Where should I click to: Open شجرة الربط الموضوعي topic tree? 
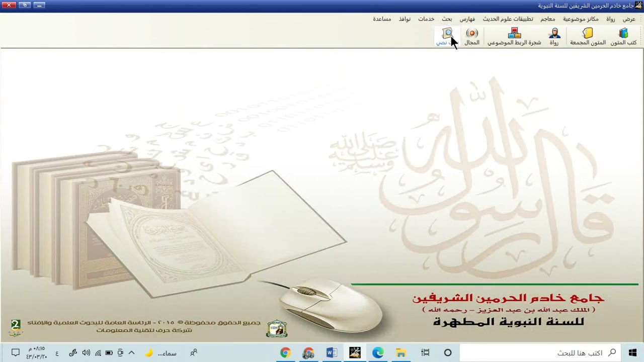514,37
